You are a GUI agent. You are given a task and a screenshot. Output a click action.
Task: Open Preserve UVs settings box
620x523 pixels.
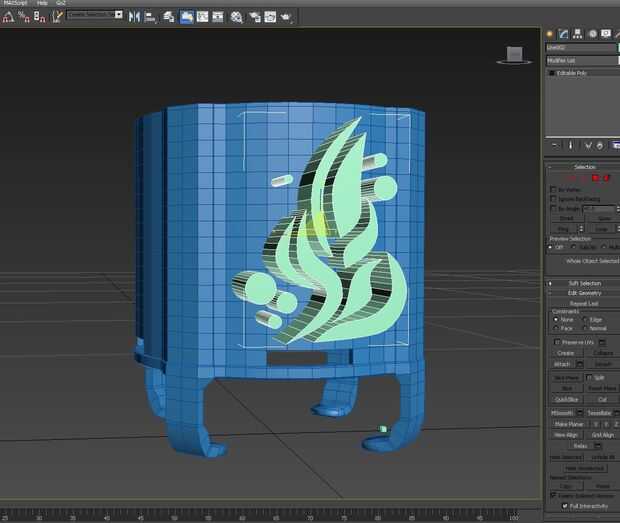(x=602, y=342)
